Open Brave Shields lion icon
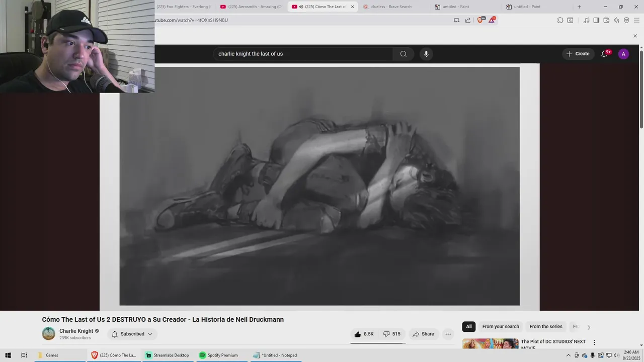The height and width of the screenshot is (362, 644). [x=480, y=20]
